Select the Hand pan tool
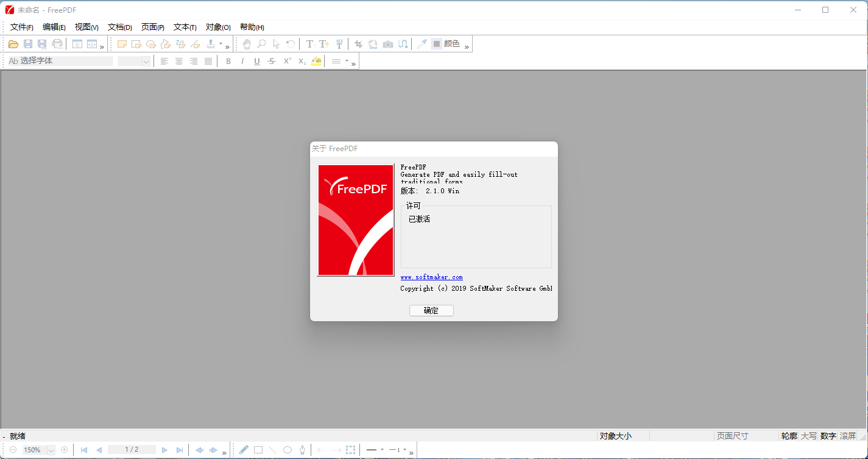Screen dimensions: 868x459 (x=247, y=44)
